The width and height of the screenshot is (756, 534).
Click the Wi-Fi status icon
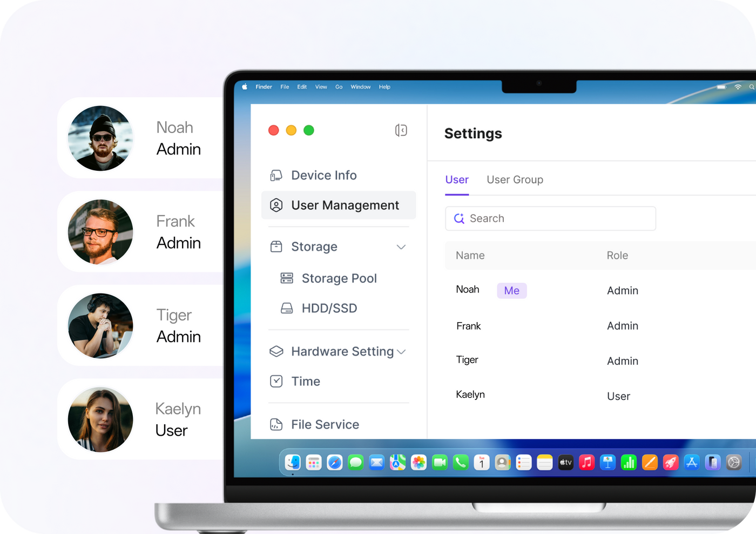coord(738,86)
